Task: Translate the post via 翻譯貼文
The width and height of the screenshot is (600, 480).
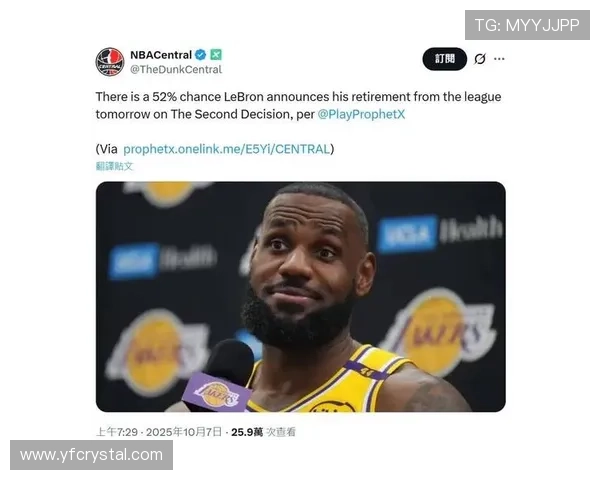Action: 114,166
